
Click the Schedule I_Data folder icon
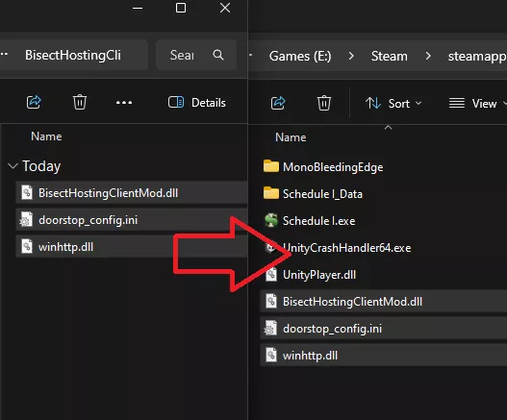271,193
